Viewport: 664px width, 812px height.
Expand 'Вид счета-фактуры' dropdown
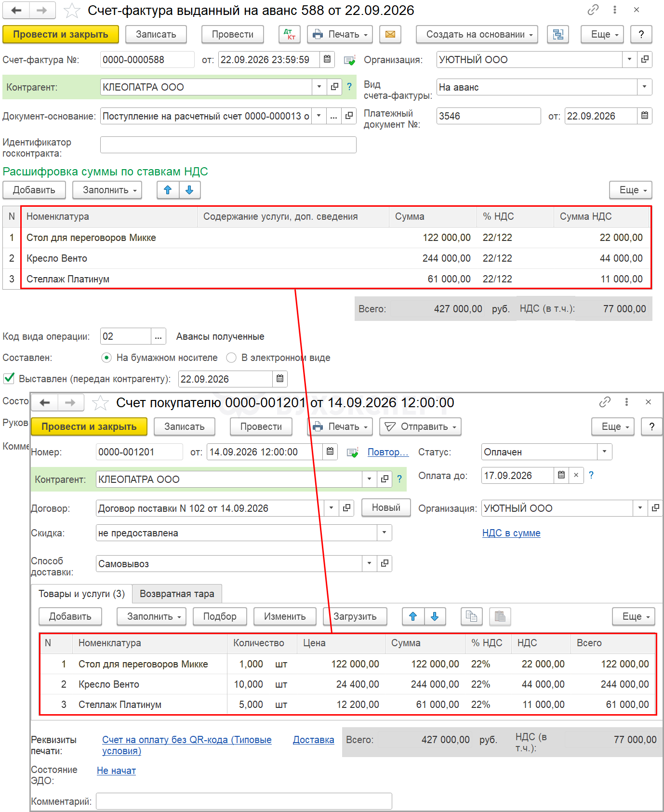644,87
